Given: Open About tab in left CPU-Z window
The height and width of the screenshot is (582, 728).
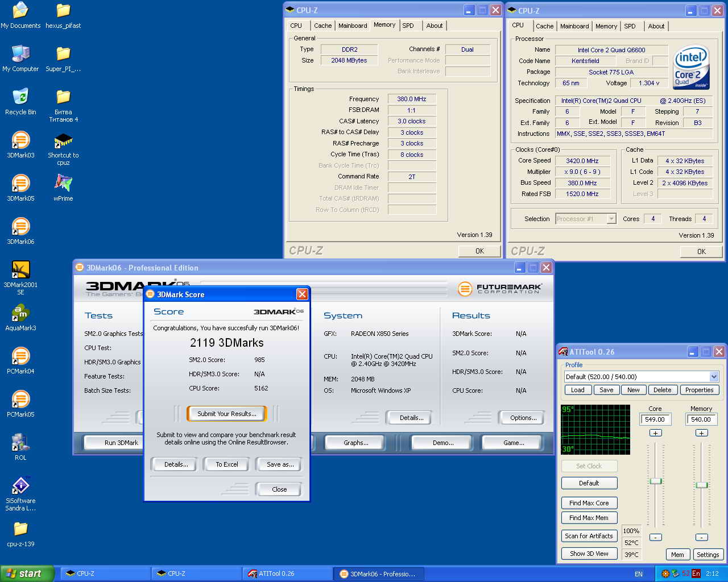Looking at the screenshot, I should coord(435,26).
